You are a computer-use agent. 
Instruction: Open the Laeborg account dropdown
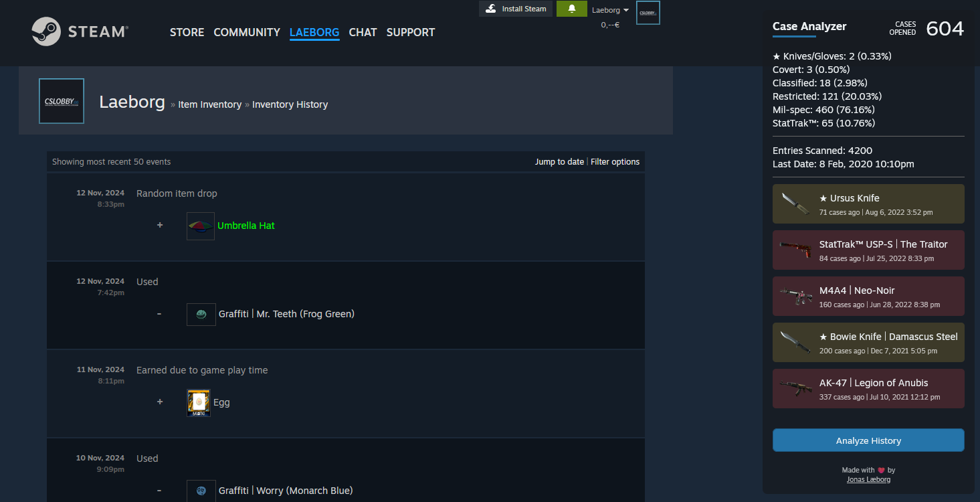pyautogui.click(x=610, y=10)
